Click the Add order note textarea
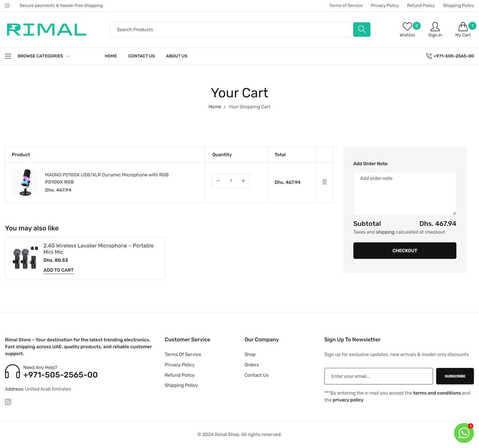 click(404, 193)
